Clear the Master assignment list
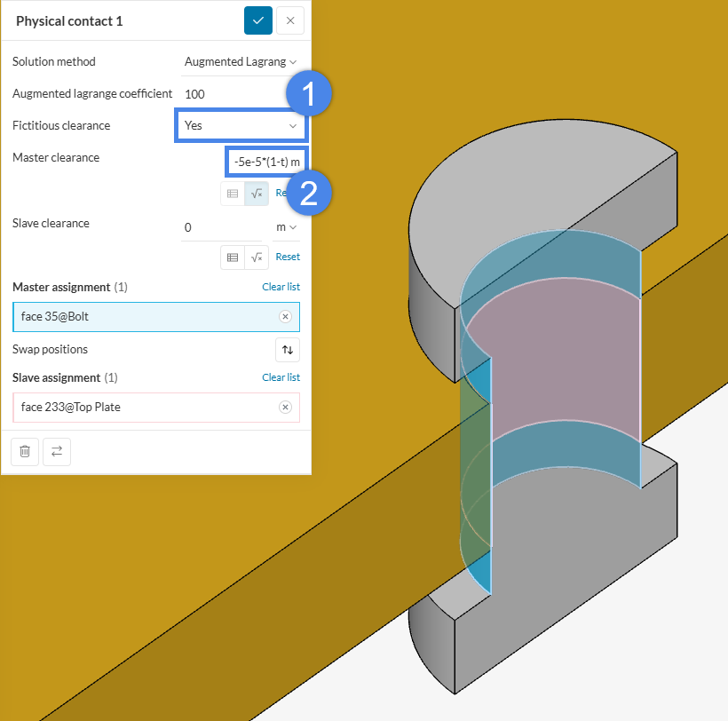This screenshot has height=721, width=728. click(x=281, y=287)
